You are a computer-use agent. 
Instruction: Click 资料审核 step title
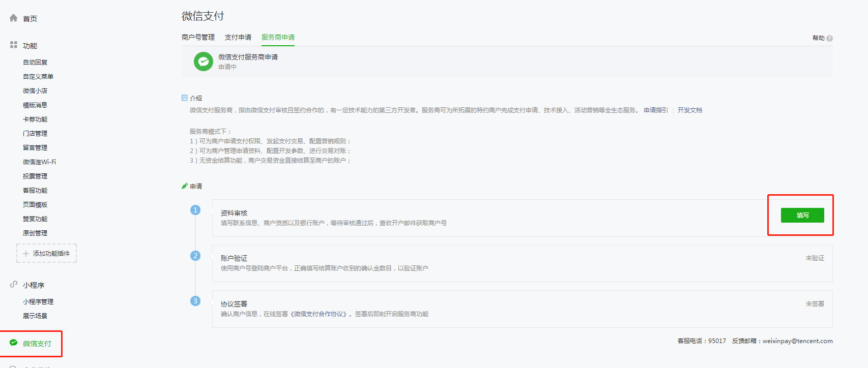[234, 213]
